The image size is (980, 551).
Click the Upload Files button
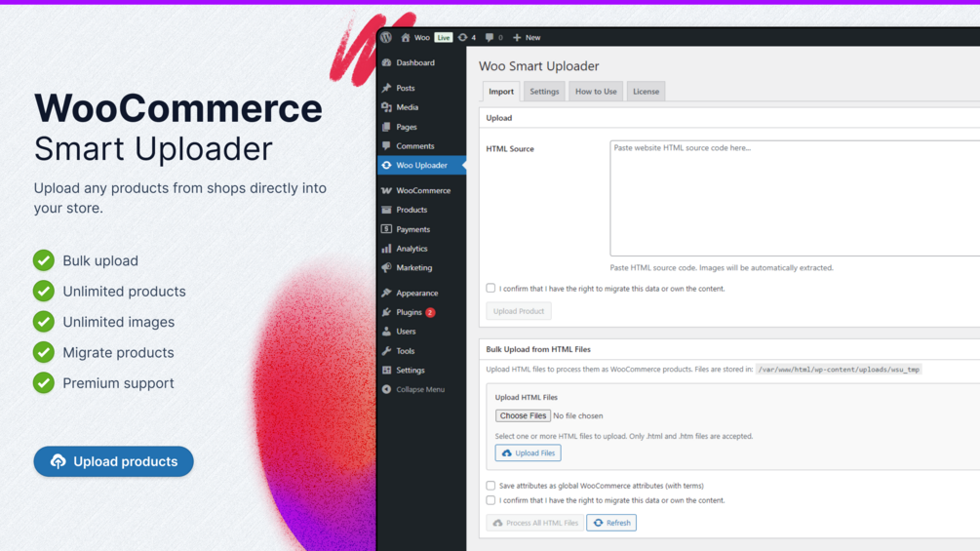[529, 453]
